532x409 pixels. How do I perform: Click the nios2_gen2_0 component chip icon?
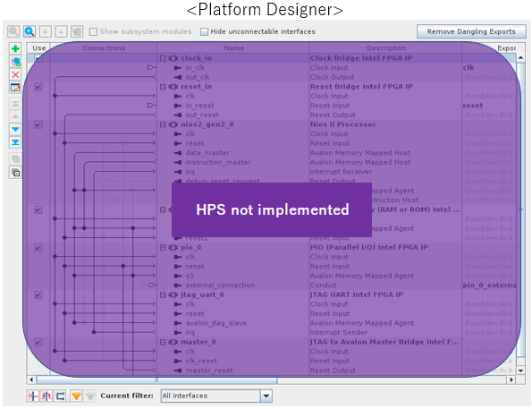(x=173, y=124)
